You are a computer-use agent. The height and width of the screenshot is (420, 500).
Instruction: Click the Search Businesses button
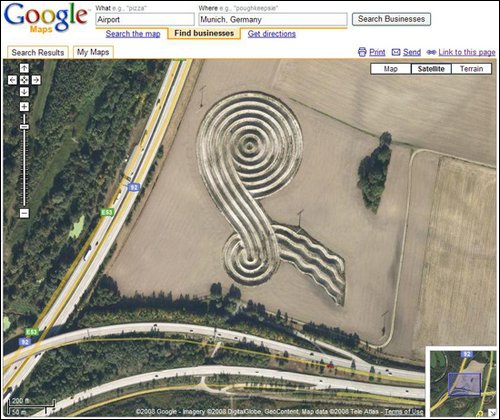point(391,19)
